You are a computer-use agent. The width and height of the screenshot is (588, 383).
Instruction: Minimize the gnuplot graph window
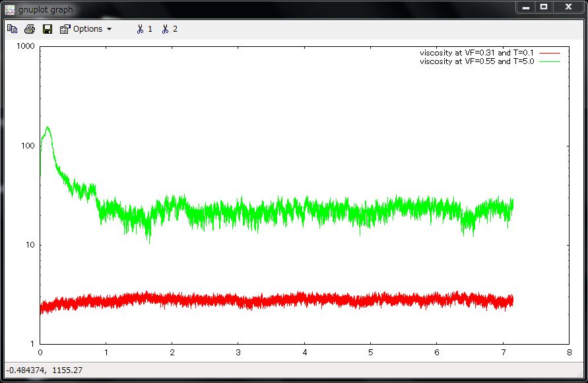525,7
